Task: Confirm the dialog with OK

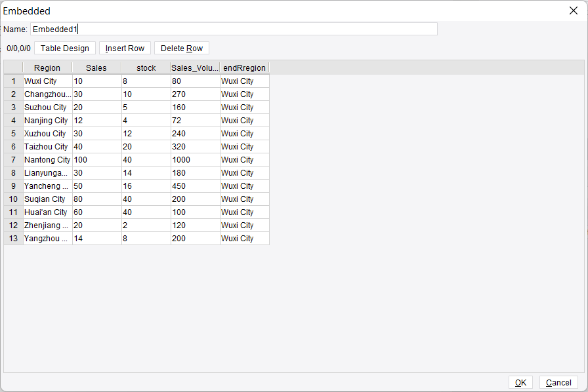Action: 520,383
